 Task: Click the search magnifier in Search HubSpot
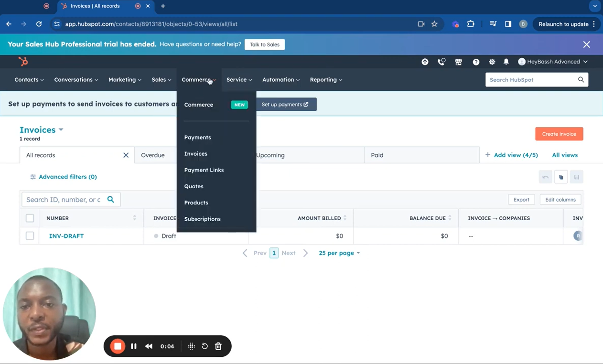[x=581, y=80]
